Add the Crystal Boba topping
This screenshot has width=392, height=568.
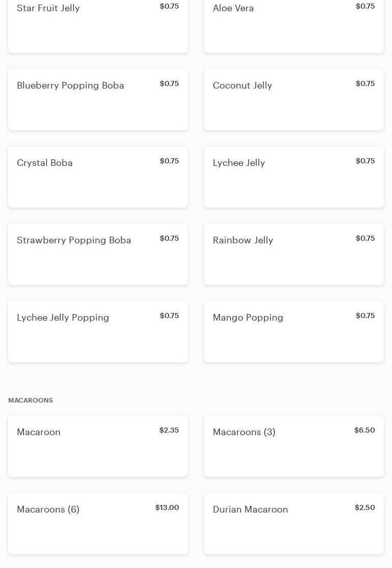coord(98,177)
